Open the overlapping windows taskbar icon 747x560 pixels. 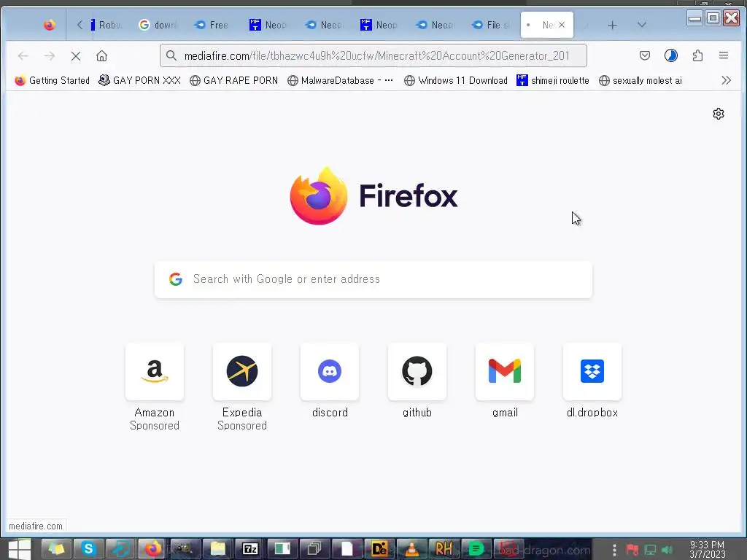point(314,549)
